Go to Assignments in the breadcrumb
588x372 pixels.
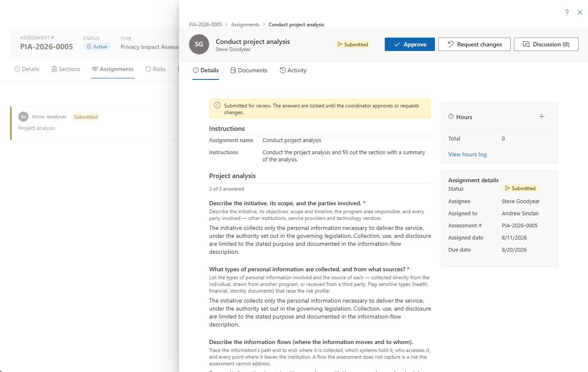coord(245,25)
